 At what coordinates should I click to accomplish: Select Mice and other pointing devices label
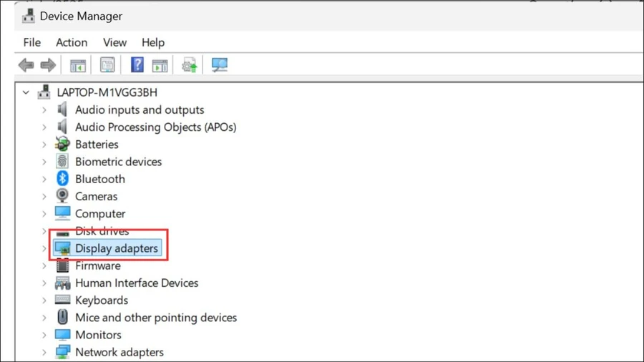coord(156,318)
